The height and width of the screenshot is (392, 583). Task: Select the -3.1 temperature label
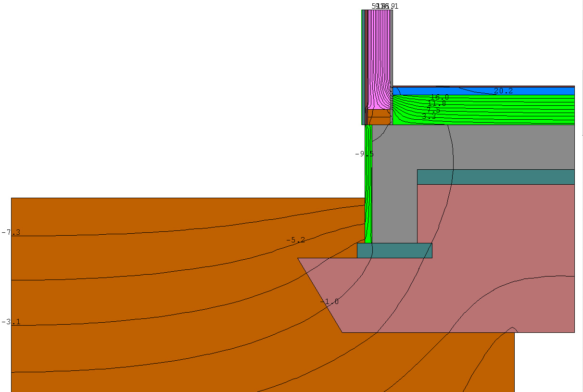(x=11, y=322)
